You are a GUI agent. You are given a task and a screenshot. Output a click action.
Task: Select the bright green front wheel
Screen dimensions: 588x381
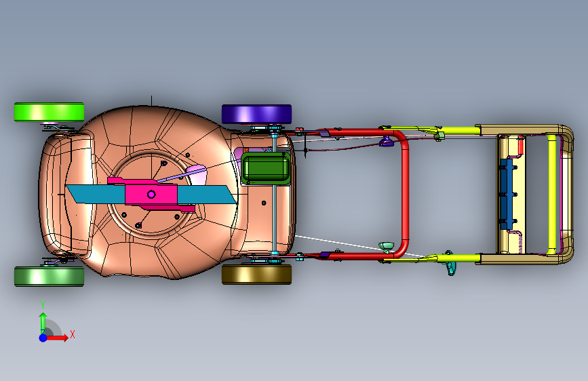click(x=49, y=112)
